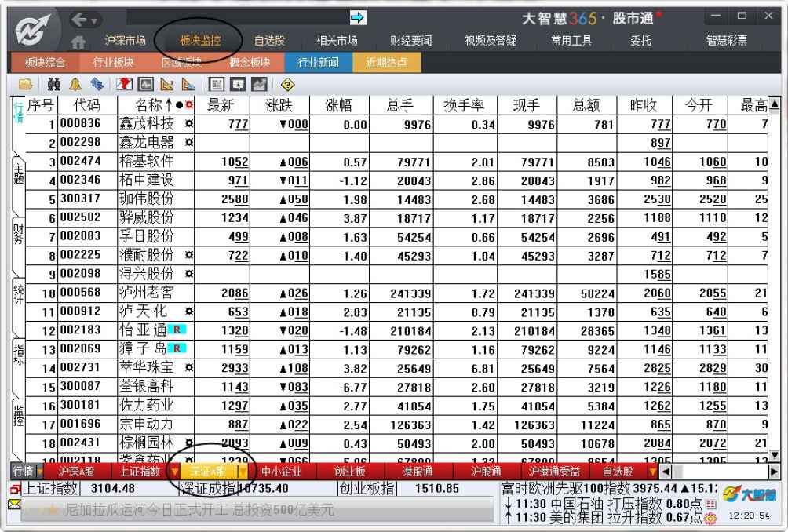788x532 pixels.
Task: Open the 相关市场 menu
Action: (337, 40)
